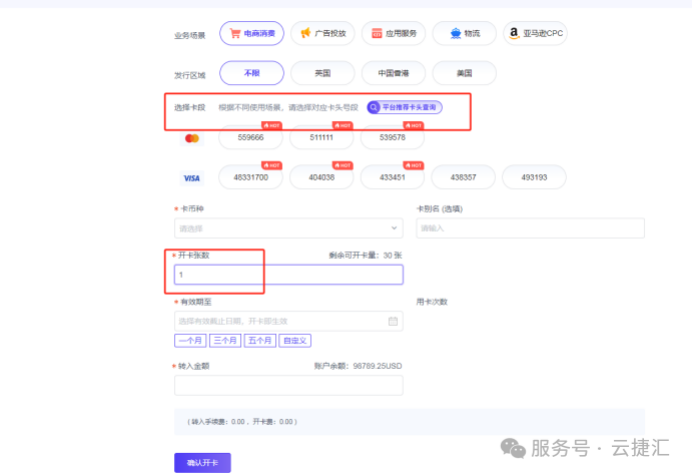Click the VISA logo icon
Screen dimensions: 692x476
192,178
